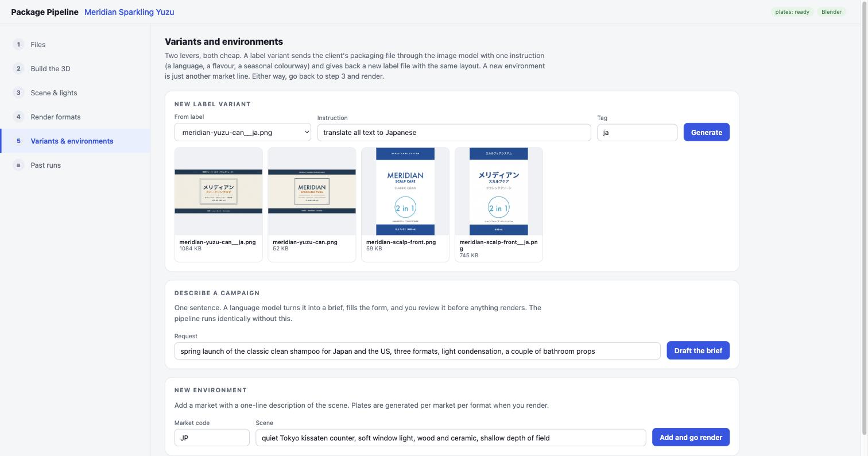Open the From label dropdown
The width and height of the screenshot is (868, 456).
pos(243,132)
